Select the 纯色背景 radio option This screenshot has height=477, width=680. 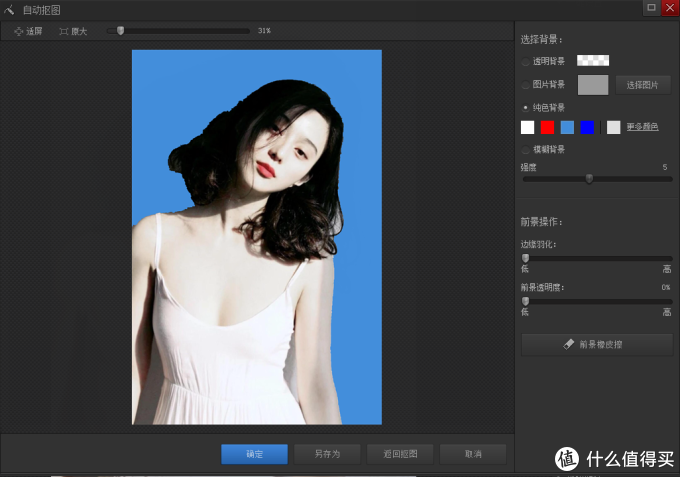point(526,107)
